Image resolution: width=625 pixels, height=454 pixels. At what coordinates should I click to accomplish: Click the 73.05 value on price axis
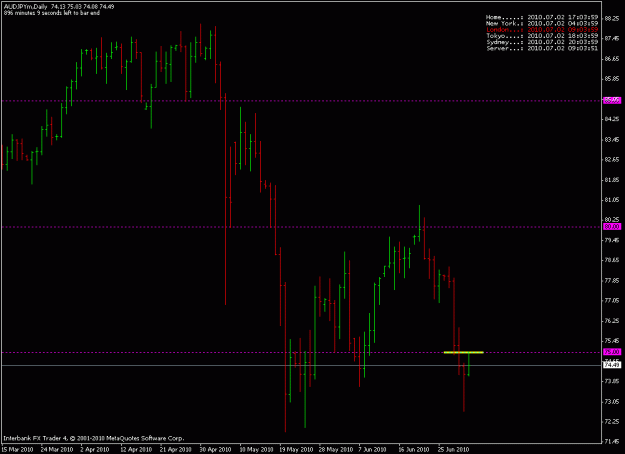coord(612,401)
